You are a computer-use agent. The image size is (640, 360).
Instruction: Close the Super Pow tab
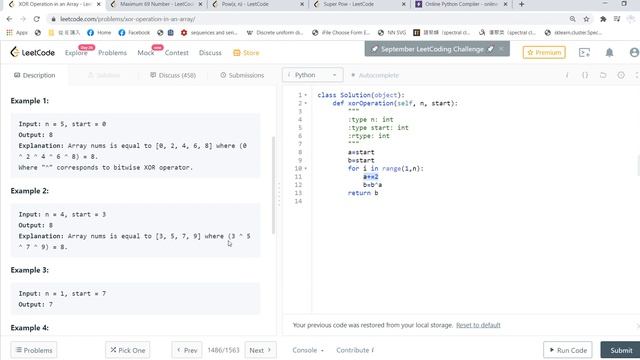pyautogui.click(x=404, y=4)
